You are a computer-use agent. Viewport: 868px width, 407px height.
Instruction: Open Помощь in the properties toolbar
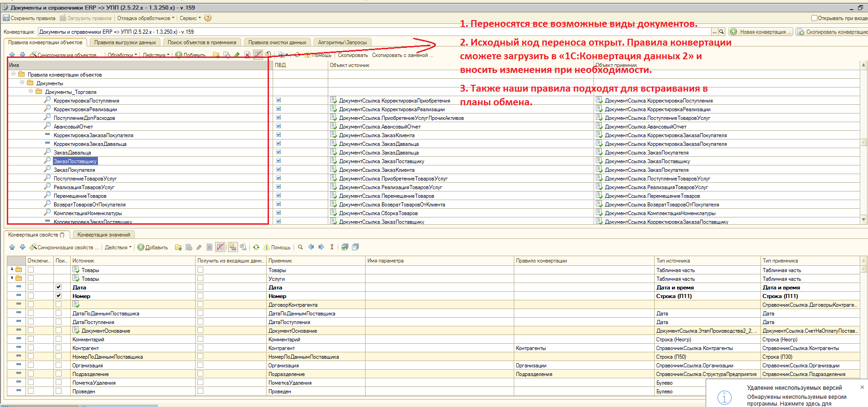(277, 247)
